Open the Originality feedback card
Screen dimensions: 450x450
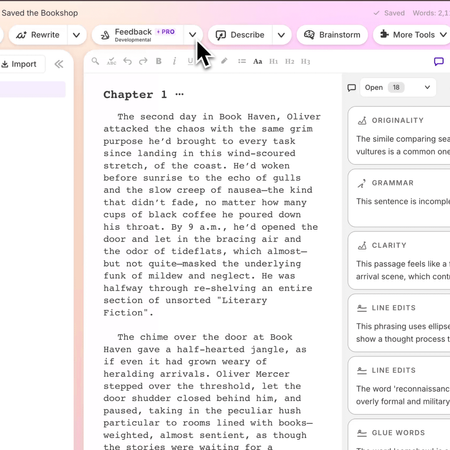399,135
